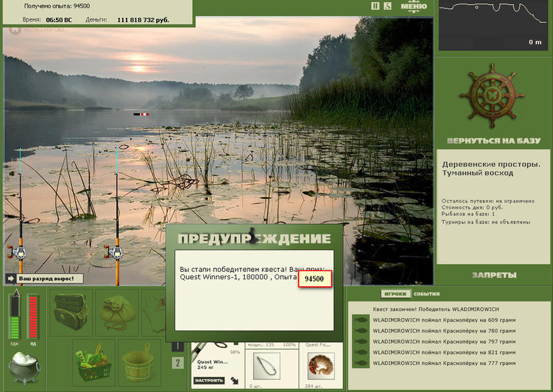Click the arrow icon beside rank notification
The height and width of the screenshot is (392, 553).
[10, 279]
